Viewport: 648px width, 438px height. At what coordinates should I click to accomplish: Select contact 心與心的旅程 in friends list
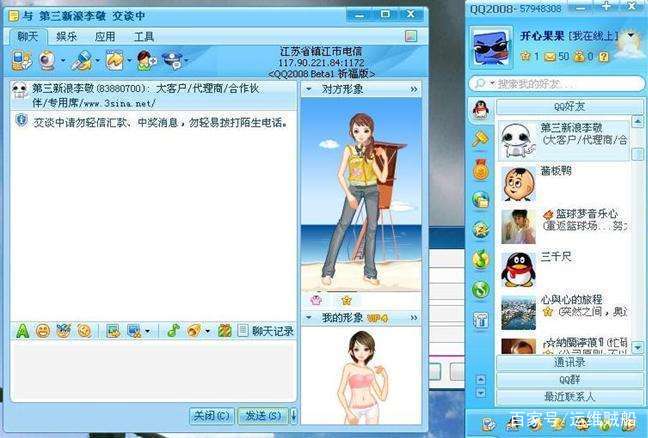(564, 312)
